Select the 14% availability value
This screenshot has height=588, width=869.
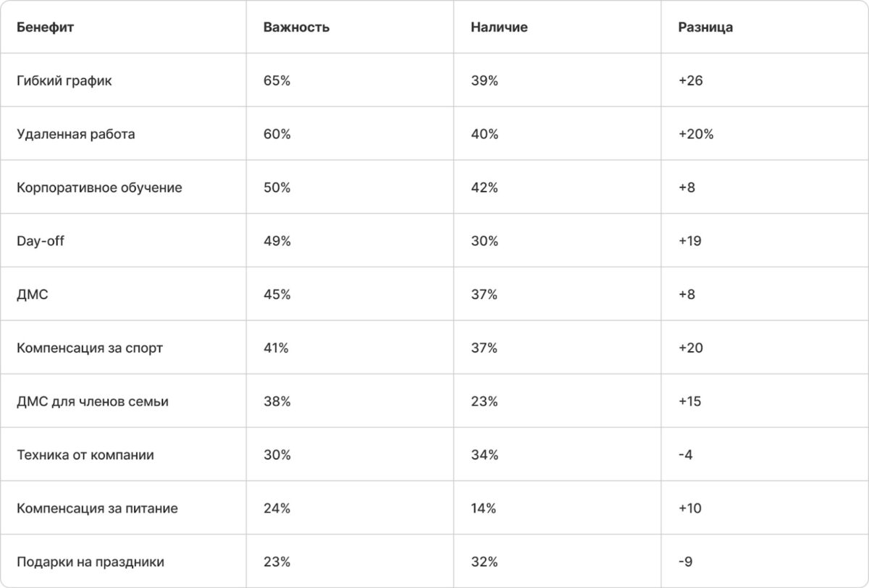(x=484, y=508)
